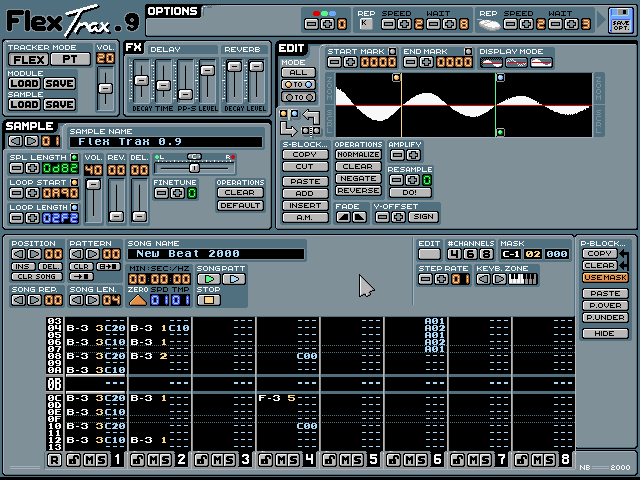
Task: Toggle the Edit mode button in the song panel
Action: click(x=429, y=254)
